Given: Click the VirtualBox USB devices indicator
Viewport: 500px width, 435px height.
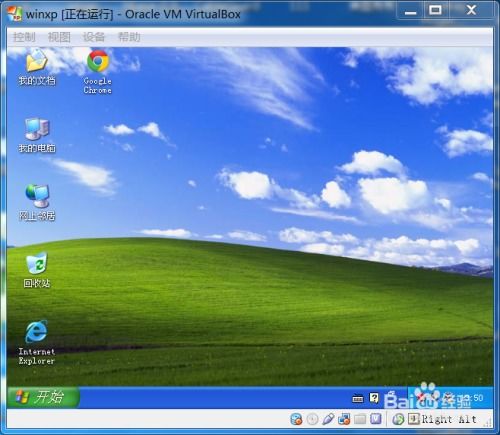Looking at the screenshot, I should point(328,419).
